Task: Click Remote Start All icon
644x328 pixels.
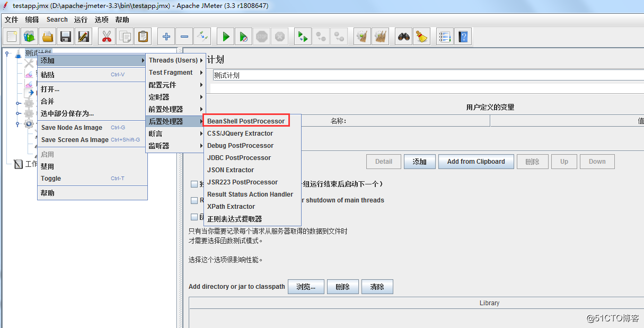Action: pyautogui.click(x=303, y=37)
